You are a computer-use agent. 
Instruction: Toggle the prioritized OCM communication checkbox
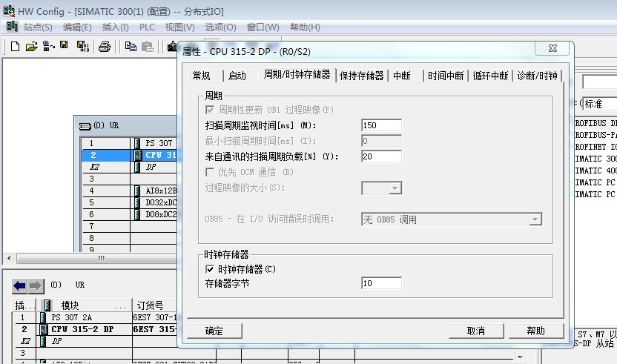point(210,172)
